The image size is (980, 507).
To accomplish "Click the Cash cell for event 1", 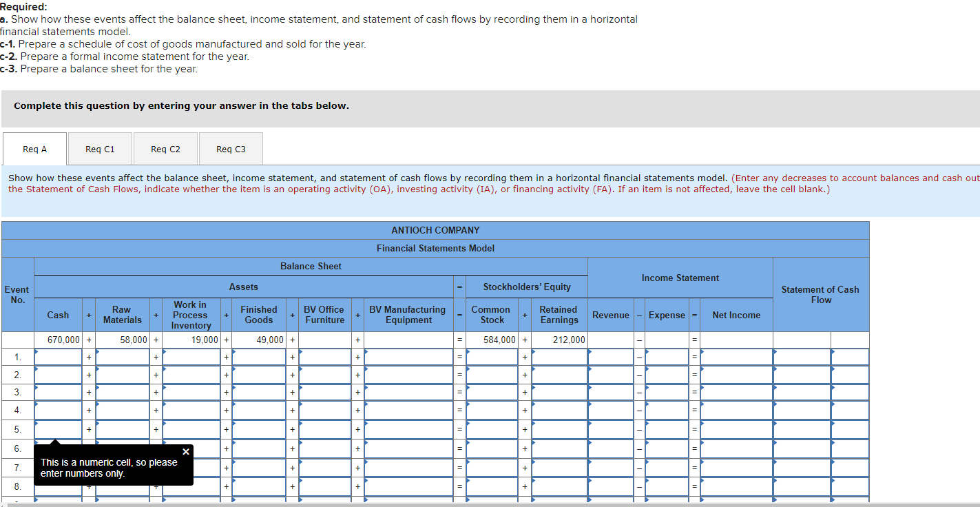I will click(59, 357).
